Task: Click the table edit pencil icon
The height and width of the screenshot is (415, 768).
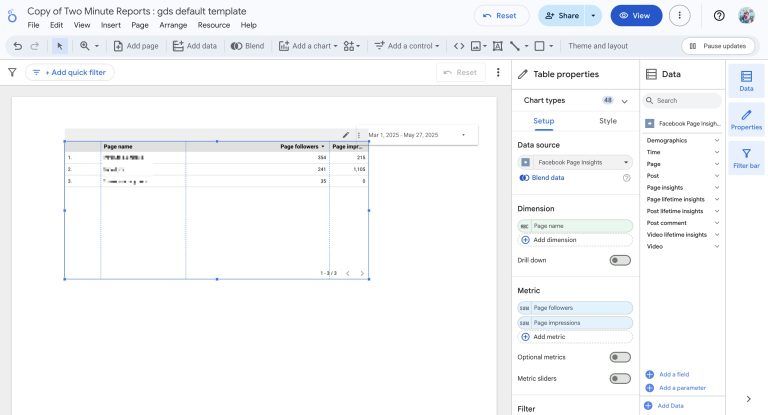Action: point(346,134)
